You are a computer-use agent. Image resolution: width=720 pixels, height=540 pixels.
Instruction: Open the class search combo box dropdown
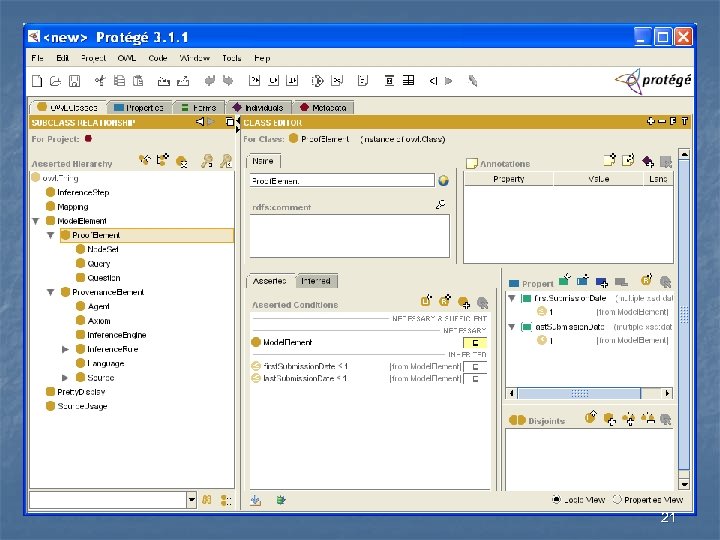pos(191,500)
